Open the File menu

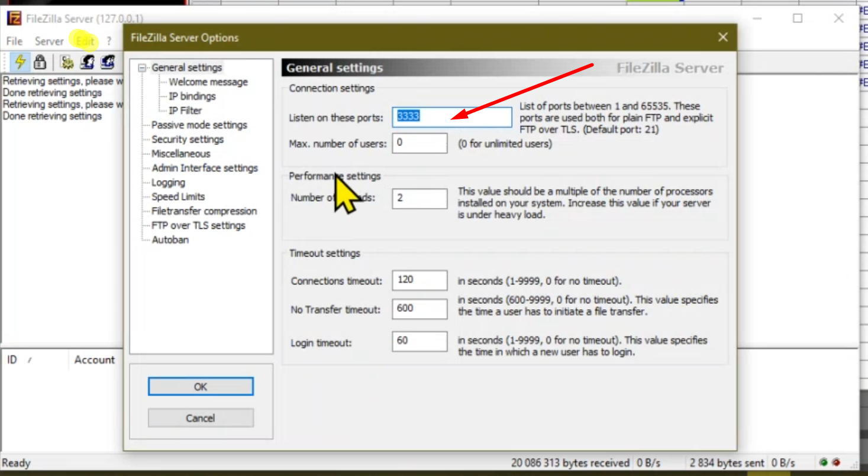tap(13, 41)
